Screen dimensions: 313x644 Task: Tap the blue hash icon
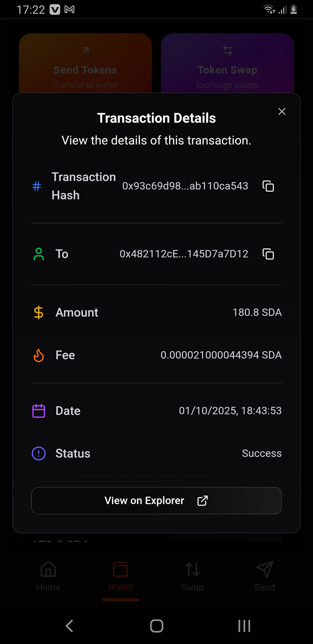(x=37, y=186)
